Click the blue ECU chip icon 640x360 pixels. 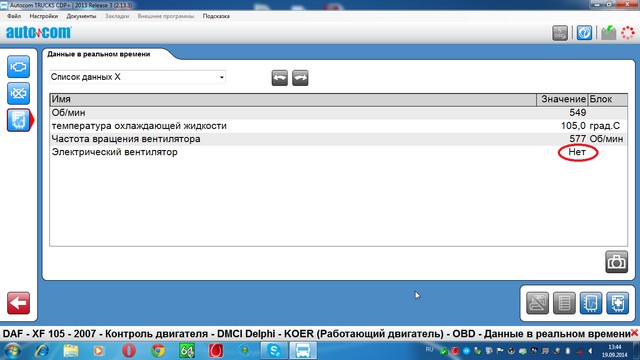click(x=591, y=303)
